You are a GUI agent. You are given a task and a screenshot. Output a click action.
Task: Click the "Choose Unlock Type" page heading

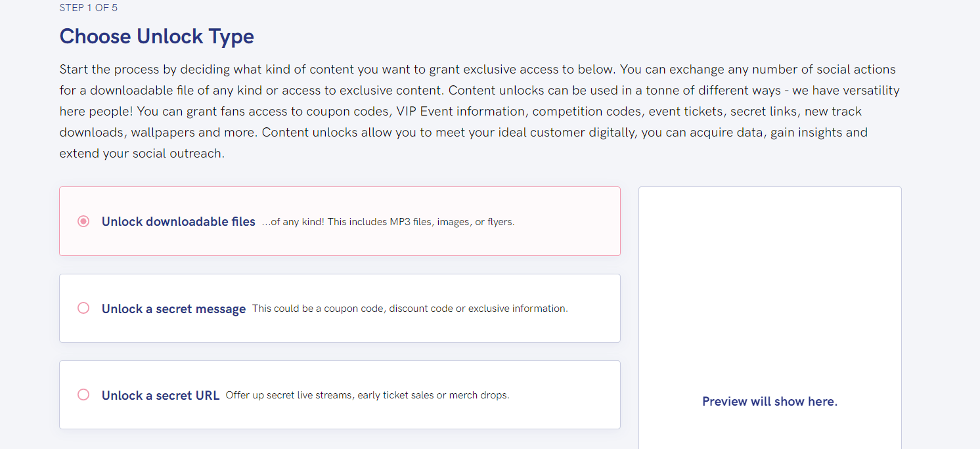pyautogui.click(x=156, y=36)
